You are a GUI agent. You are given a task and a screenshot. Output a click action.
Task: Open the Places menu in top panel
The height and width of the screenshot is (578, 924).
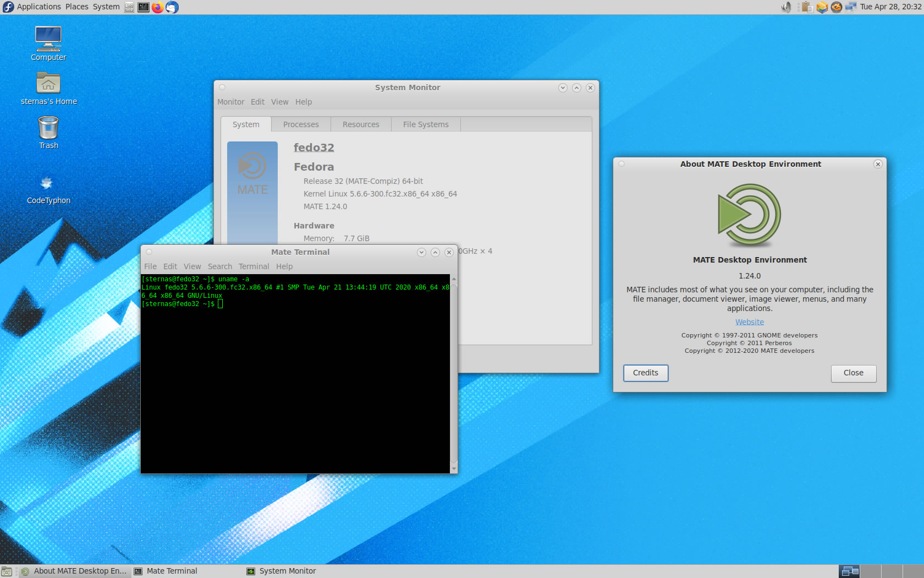coord(76,7)
